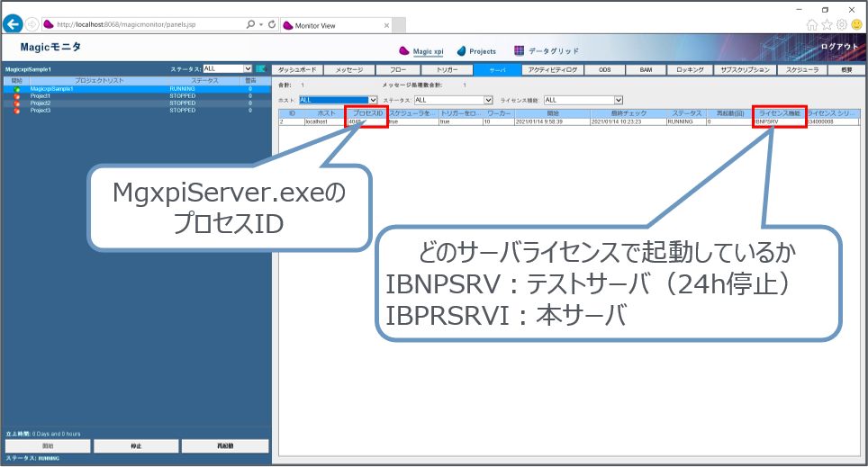Viewport: 868px width, 467px height.
Task: Click the browser refresh icon
Action: (x=272, y=24)
